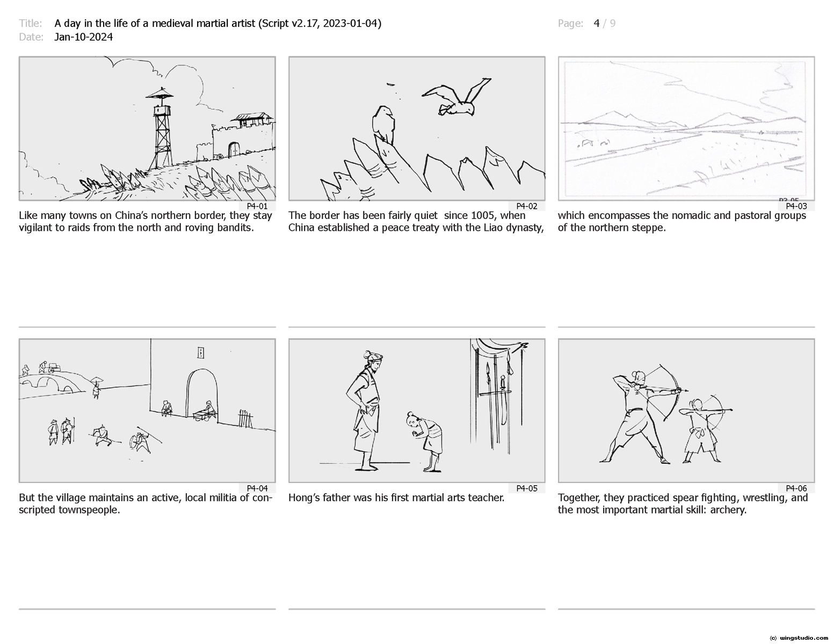The image size is (834, 644).
Task: Select the caption about Hong's father
Action: [x=396, y=497]
